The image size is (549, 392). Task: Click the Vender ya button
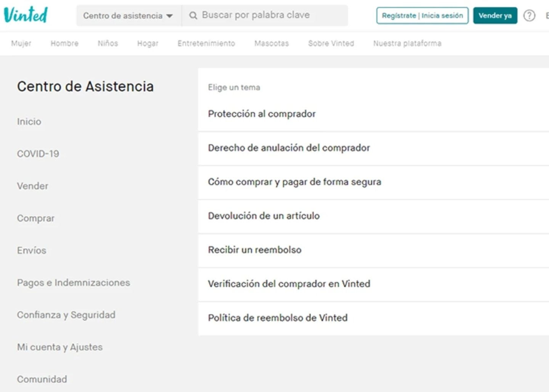[495, 16]
